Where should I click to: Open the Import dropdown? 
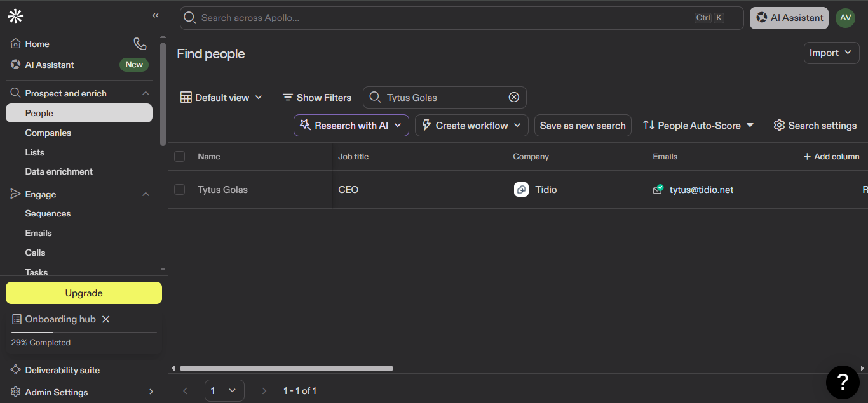click(x=831, y=53)
